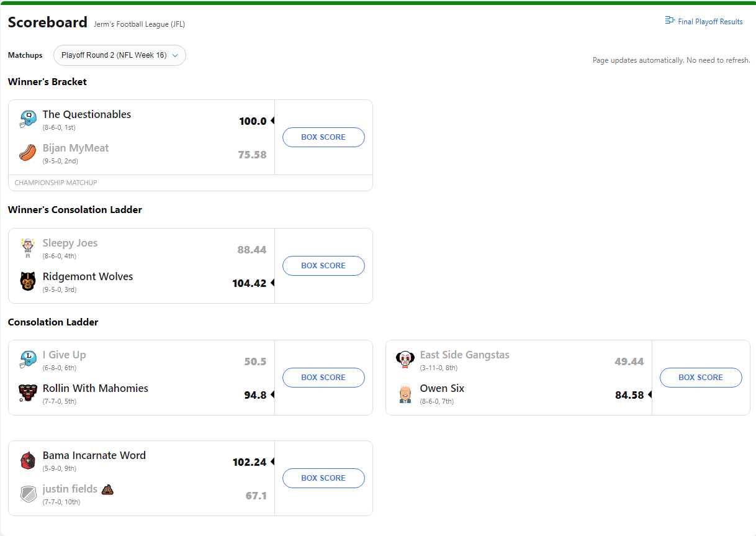Click Ridgemont Wolves wolf logo
756x536 pixels.
tap(28, 281)
